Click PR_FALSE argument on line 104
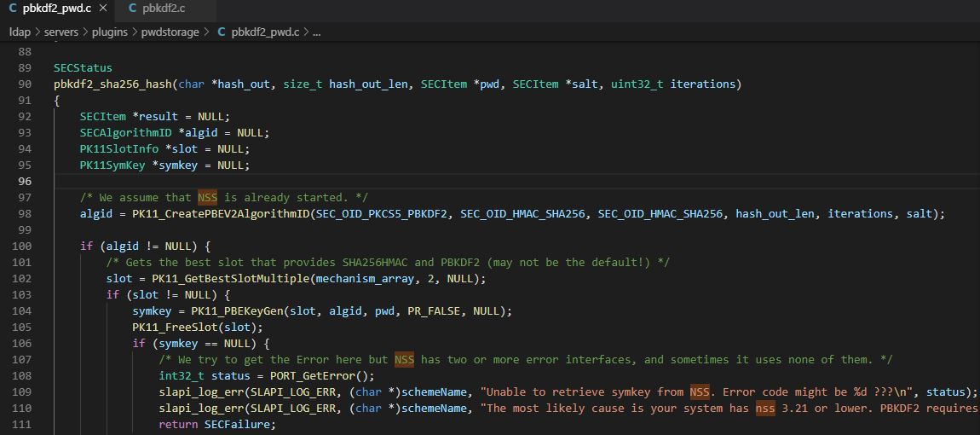Image resolution: width=980 pixels, height=435 pixels. (x=435, y=311)
